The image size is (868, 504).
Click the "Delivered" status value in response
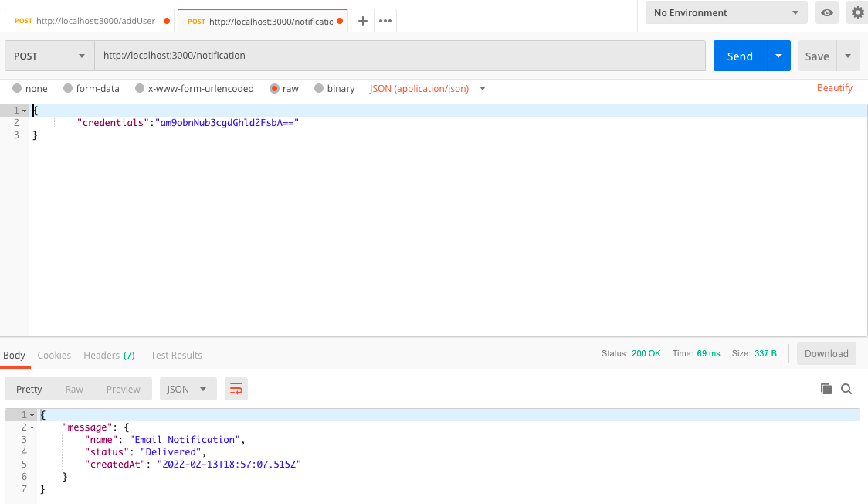[x=171, y=452]
